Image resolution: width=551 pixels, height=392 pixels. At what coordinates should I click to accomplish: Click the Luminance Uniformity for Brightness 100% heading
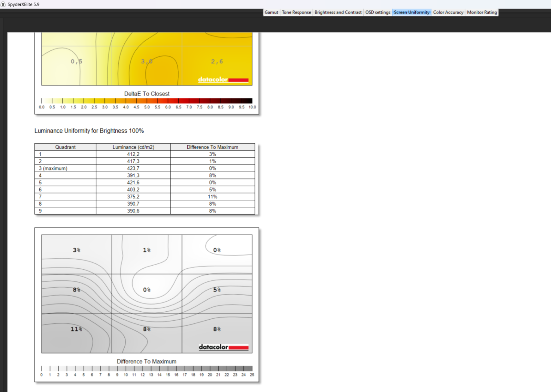coord(89,131)
